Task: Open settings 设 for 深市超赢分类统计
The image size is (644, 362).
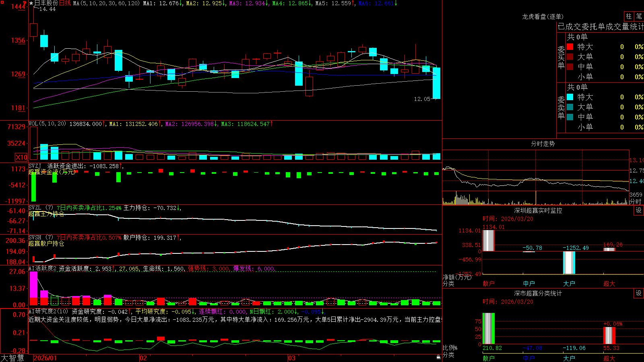Action: 639,293
